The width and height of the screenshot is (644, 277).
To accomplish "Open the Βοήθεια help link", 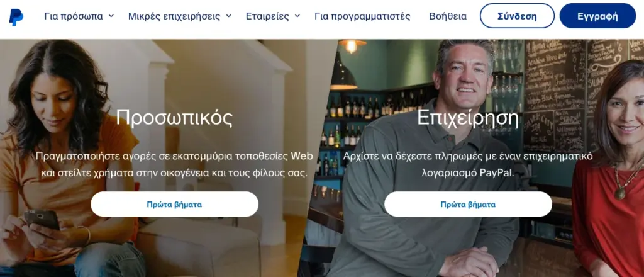I will (x=448, y=16).
